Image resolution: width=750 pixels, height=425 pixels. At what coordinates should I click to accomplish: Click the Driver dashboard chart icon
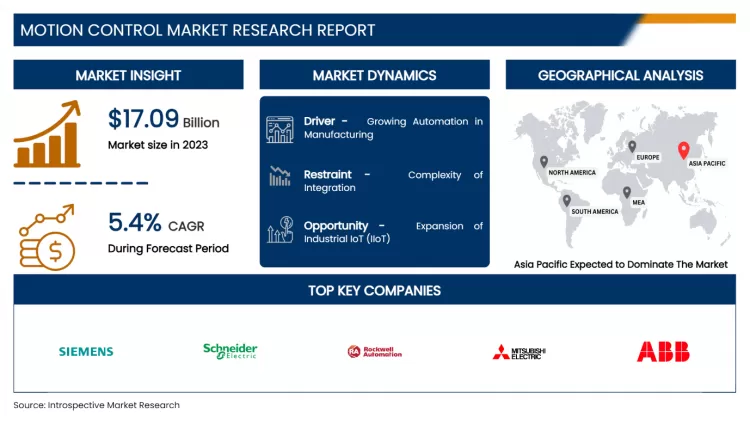(x=280, y=129)
